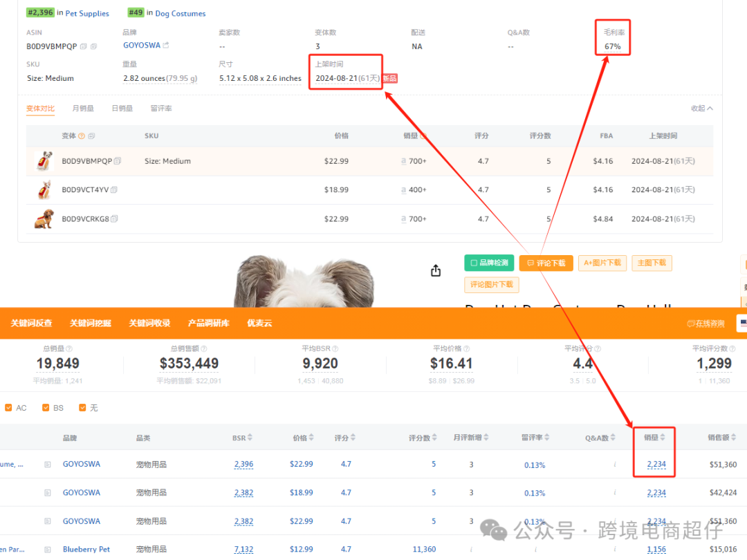Click info icon next to 平均评分数
Image resolution: width=747 pixels, height=560 pixels.
tap(732, 348)
